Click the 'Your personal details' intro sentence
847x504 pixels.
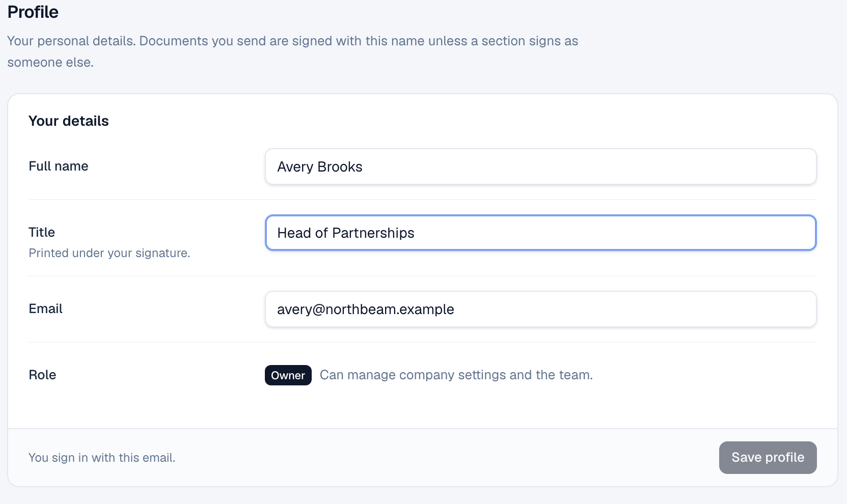[x=71, y=41]
